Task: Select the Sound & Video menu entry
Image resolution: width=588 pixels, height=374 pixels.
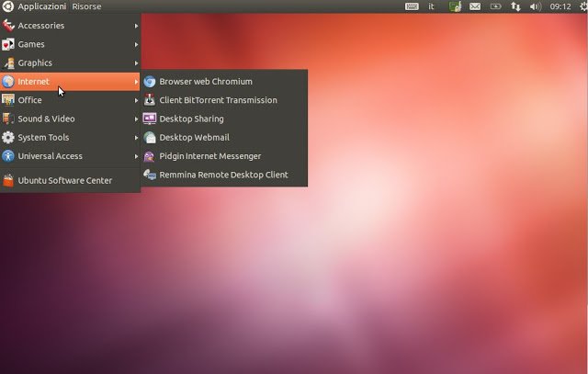Action: [70, 119]
